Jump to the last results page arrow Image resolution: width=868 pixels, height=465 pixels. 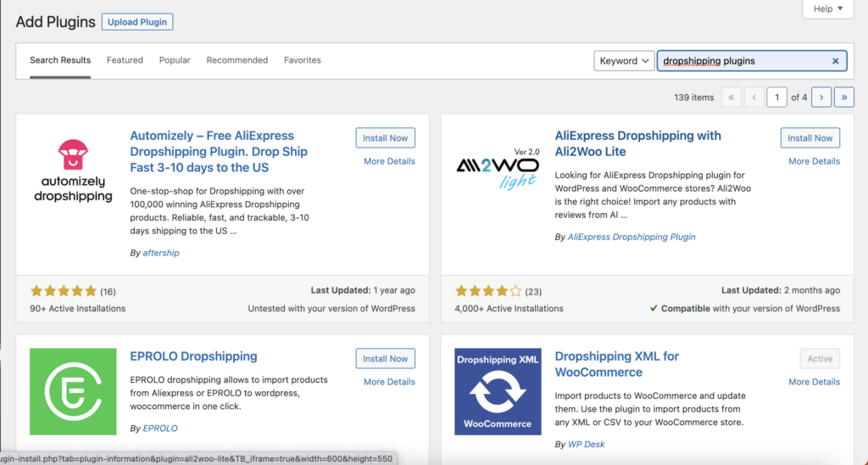click(844, 97)
